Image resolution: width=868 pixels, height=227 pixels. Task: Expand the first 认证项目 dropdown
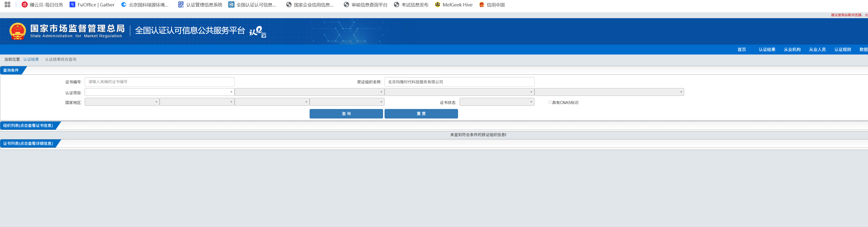coord(159,92)
